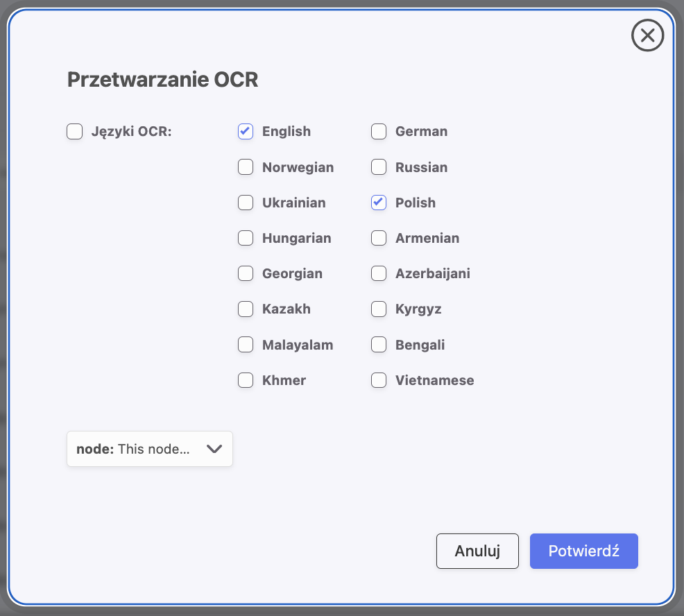Viewport: 684px width, 616px height.
Task: Tick the Norwegian checkbox
Action: coord(246,167)
